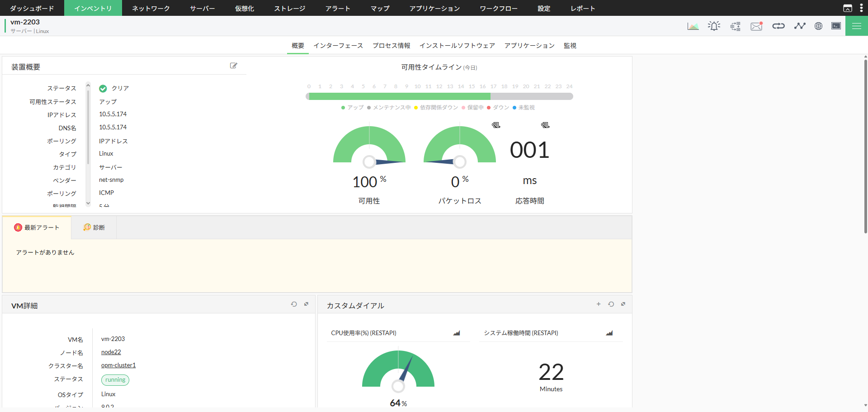Refresh the カスタムダイアル panel
Screen dimensions: 868x412
611,304
